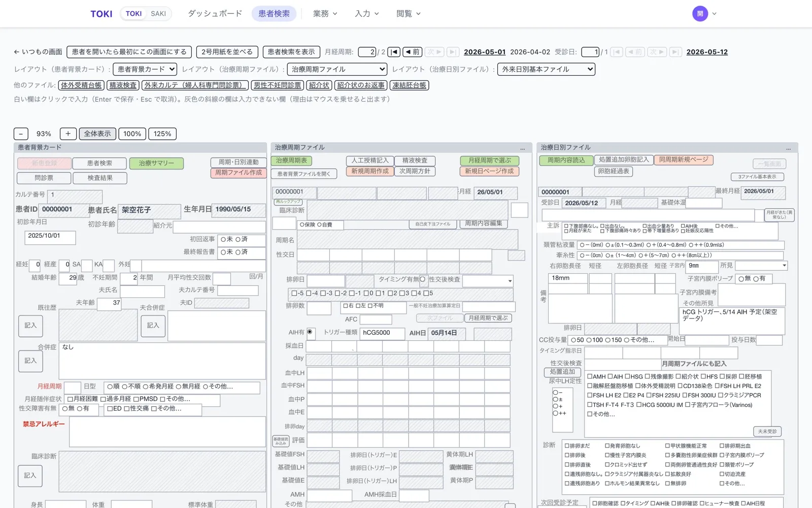The height and width of the screenshot is (508, 812).
Task: Click the トリガー種類 field hCG5000
Action: click(x=383, y=333)
